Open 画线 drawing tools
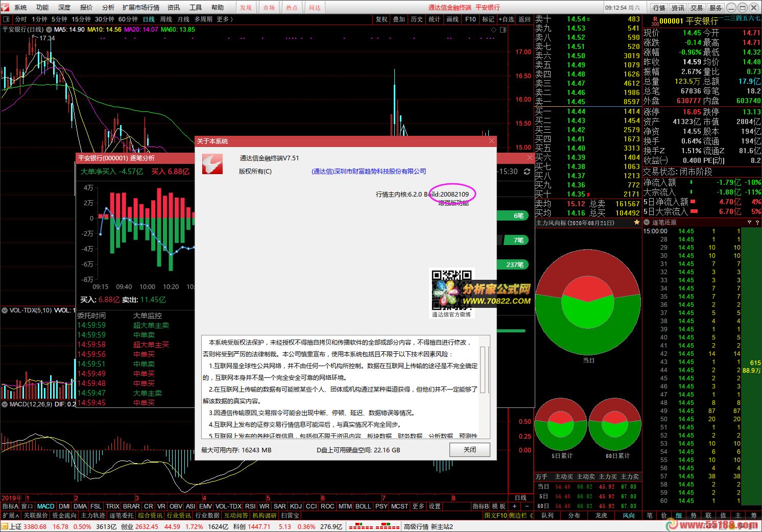The height and width of the screenshot is (532, 762). click(453, 19)
